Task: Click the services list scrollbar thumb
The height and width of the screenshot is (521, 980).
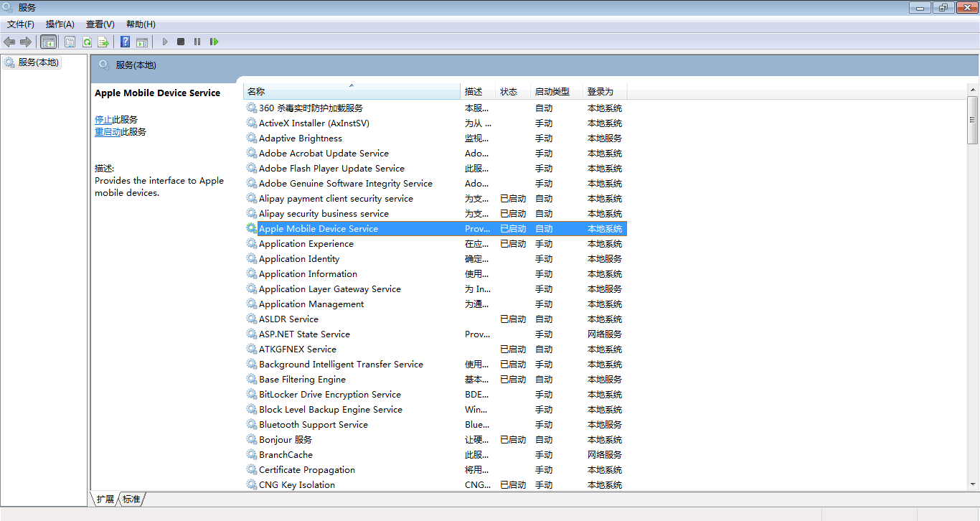Action: click(973, 120)
